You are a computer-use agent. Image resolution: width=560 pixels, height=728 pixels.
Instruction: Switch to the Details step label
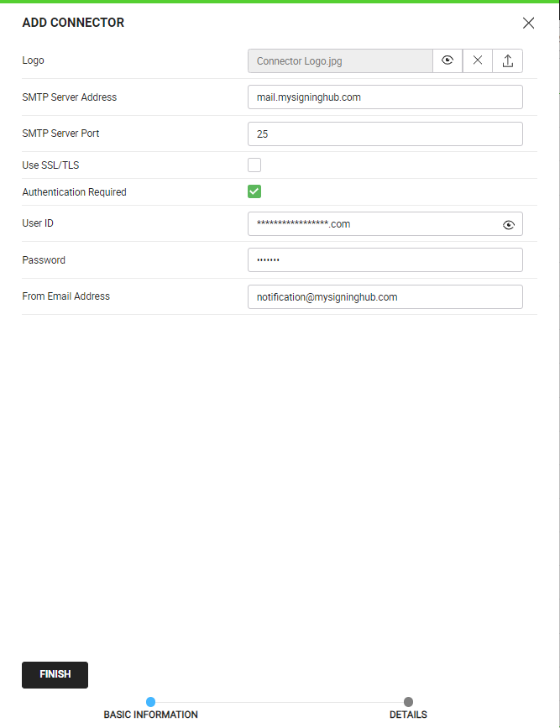[408, 715]
